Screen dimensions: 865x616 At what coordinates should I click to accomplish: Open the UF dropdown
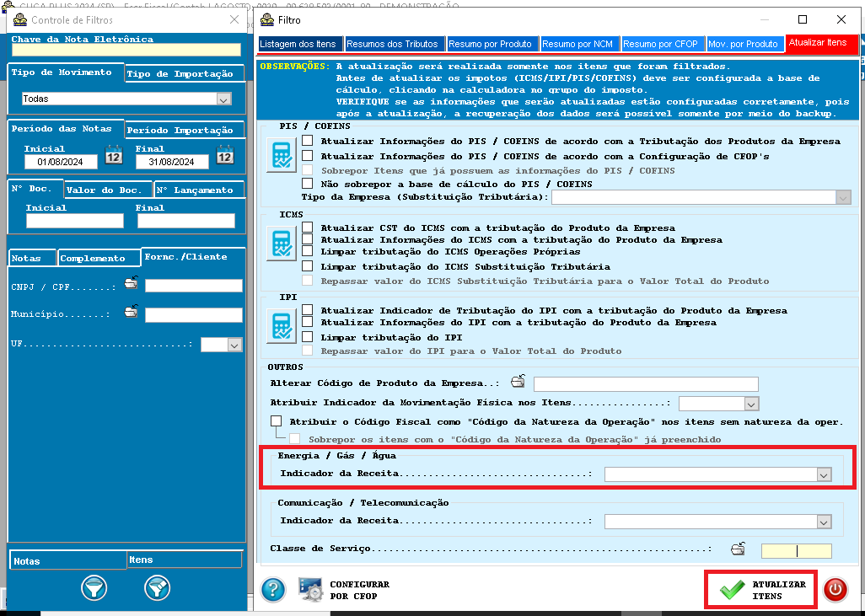pos(234,345)
